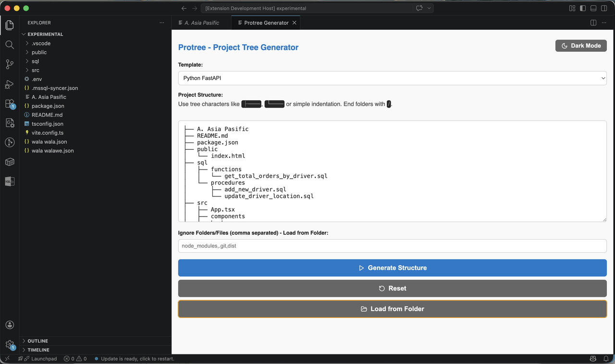Open the Source Control view
Image resolution: width=615 pixels, height=364 pixels.
coord(10,64)
